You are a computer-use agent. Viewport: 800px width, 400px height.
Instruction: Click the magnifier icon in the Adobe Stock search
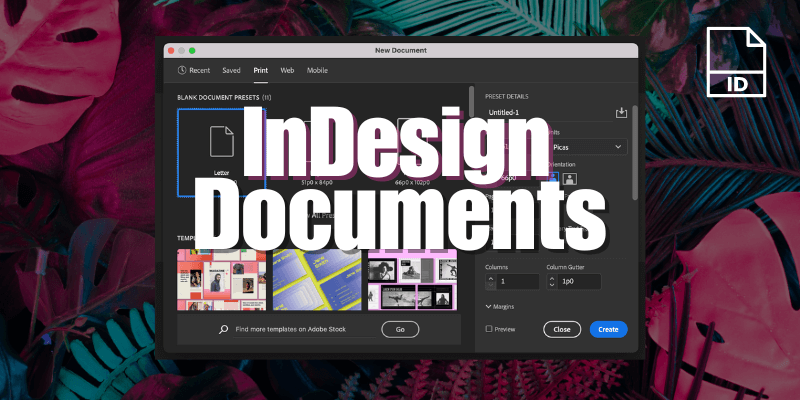point(223,329)
